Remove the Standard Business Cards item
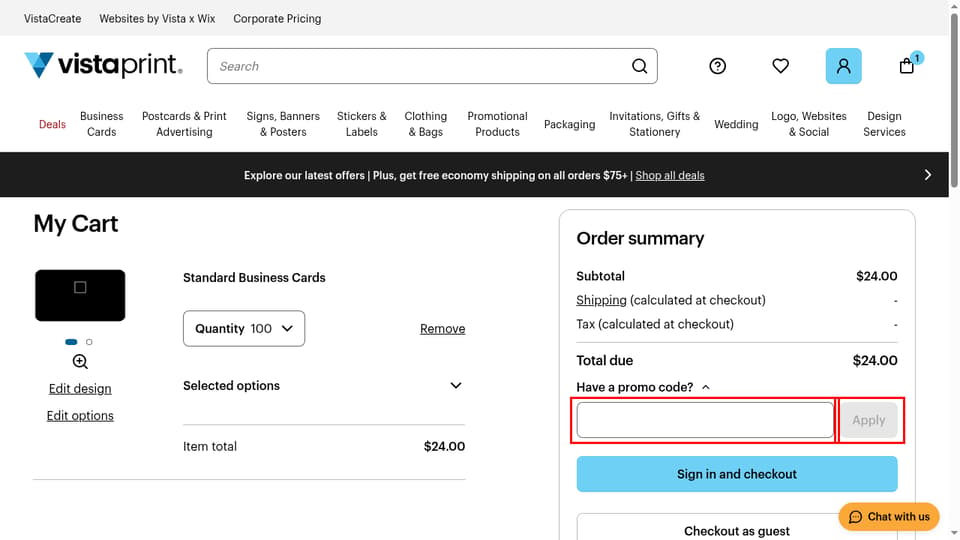 tap(443, 329)
